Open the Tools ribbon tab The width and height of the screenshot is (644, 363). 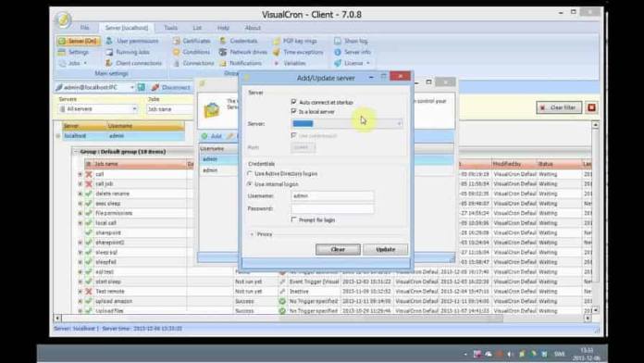(170, 28)
